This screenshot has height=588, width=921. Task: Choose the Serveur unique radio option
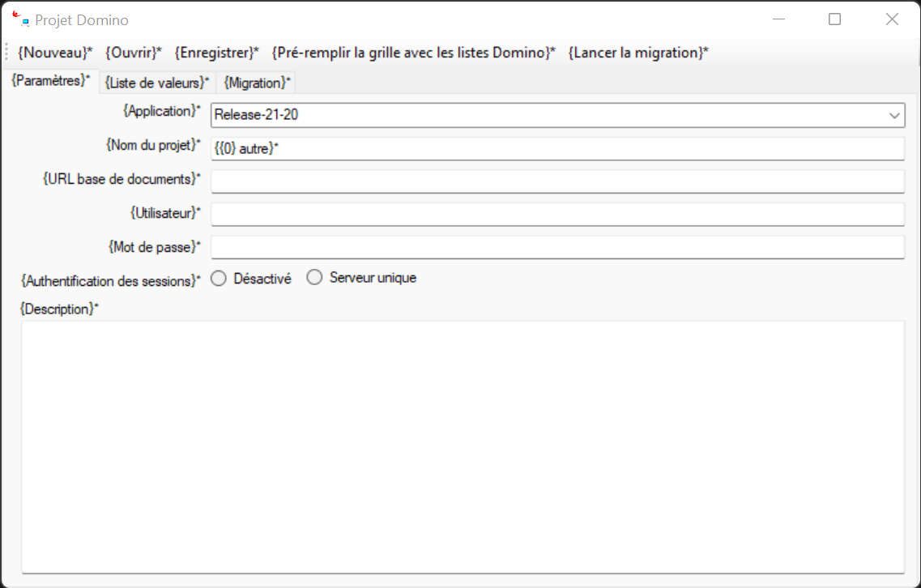coord(314,278)
